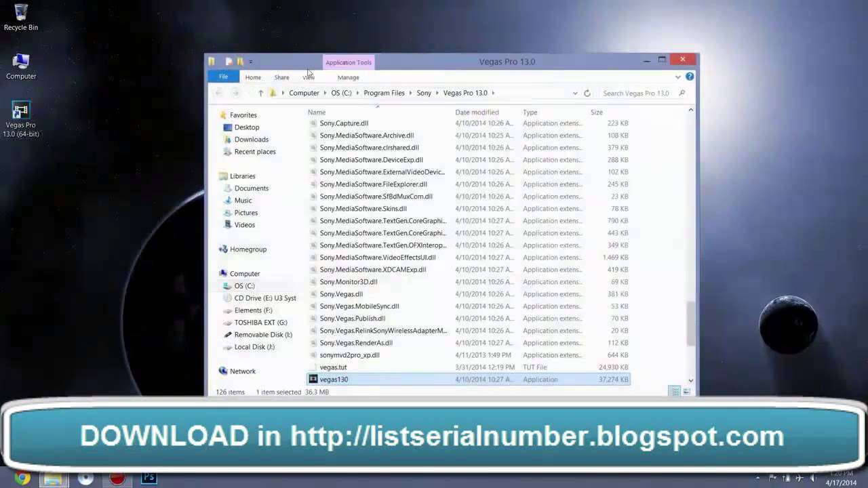Switch to Details view in status bar
The height and width of the screenshot is (488, 868).
[675, 392]
